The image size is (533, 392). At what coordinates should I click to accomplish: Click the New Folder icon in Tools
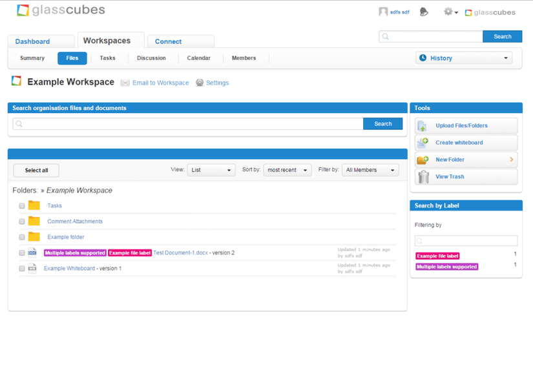pyautogui.click(x=423, y=160)
